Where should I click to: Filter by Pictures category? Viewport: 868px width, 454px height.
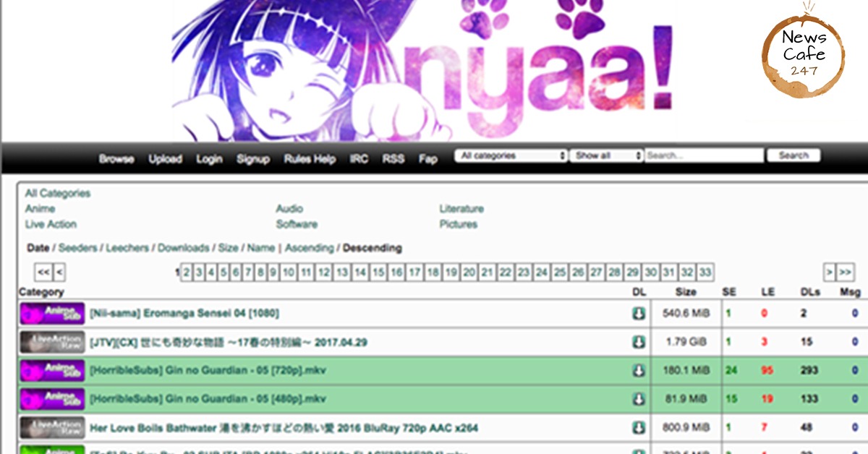(x=459, y=224)
